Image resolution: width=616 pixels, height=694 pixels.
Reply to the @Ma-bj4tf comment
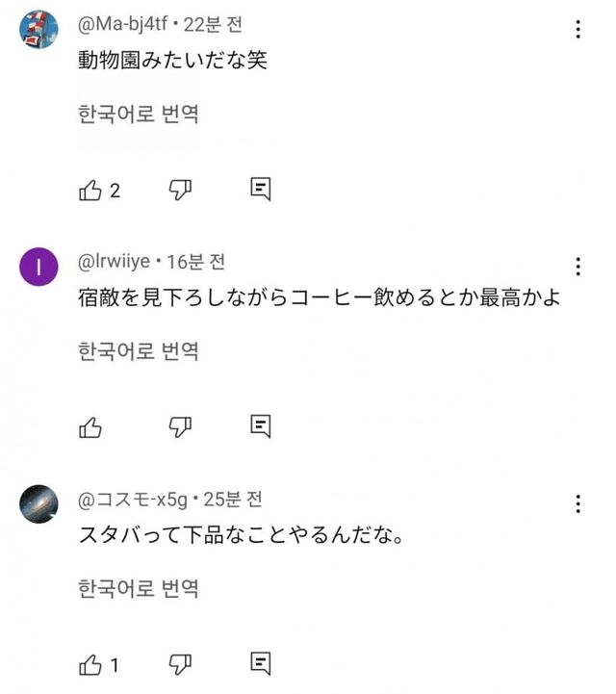[x=260, y=190]
